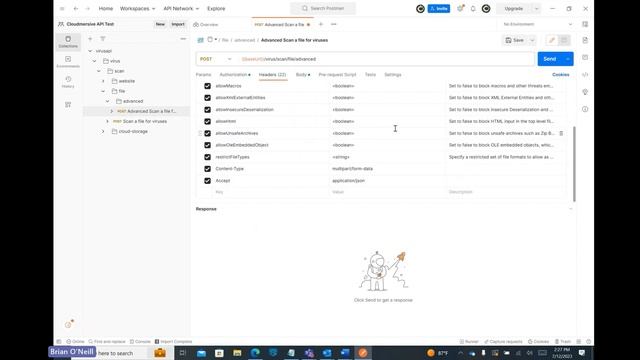The height and width of the screenshot is (360, 640).
Task: Open the No Environment dropdown
Action: 537,24
